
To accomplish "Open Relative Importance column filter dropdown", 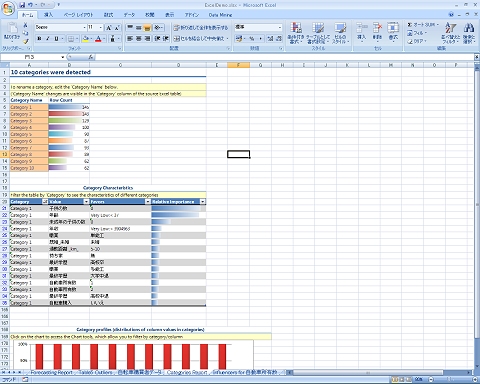I will [x=202, y=202].
